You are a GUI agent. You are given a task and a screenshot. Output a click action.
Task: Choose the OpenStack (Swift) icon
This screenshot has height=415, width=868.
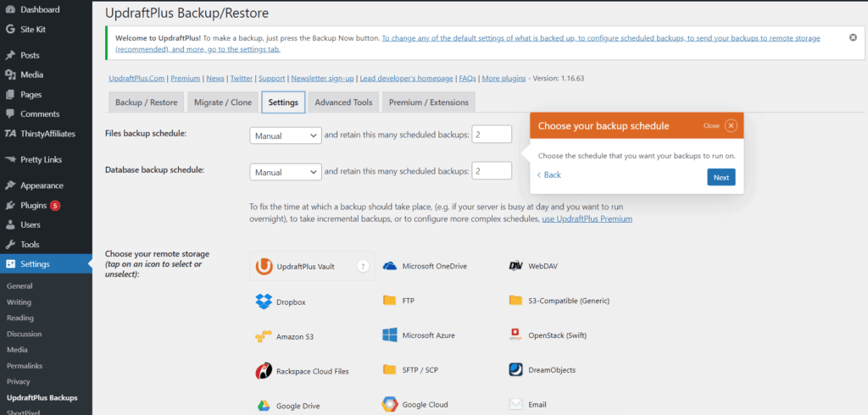[516, 335]
